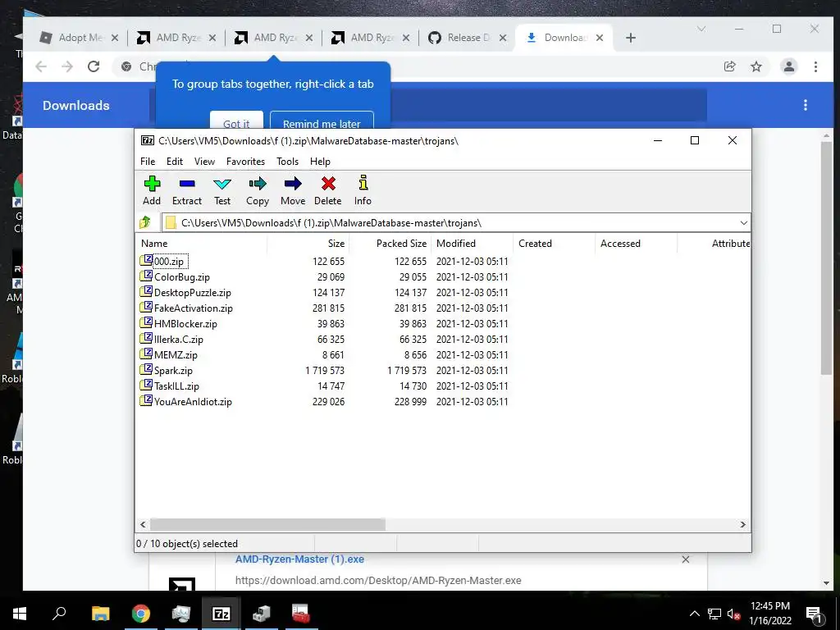Viewport: 840px width, 630px height.
Task: Click the Got it button
Action: pyautogui.click(x=236, y=120)
